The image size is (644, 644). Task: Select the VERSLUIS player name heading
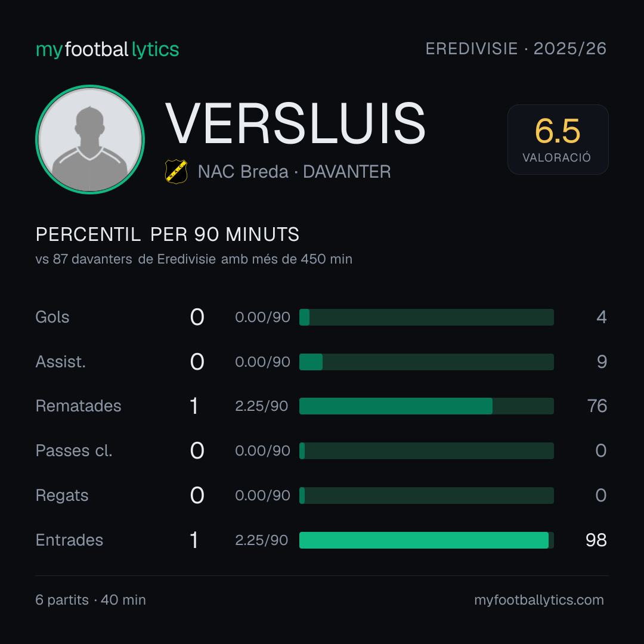click(x=295, y=123)
